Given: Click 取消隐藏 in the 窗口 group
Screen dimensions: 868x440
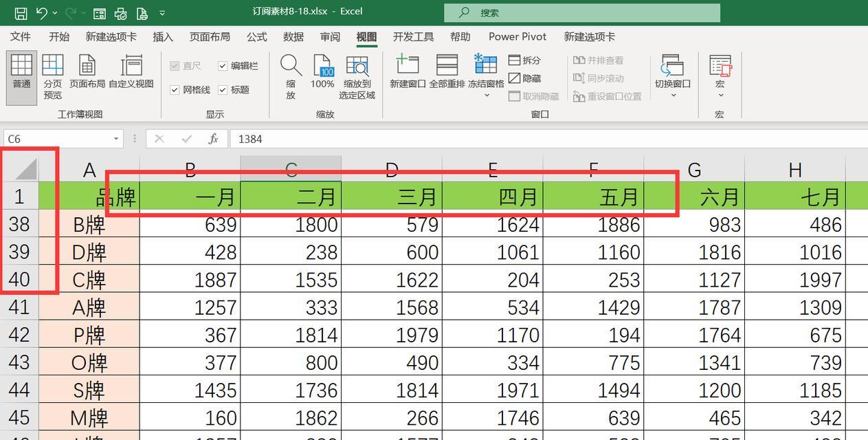Looking at the screenshot, I should tap(534, 96).
